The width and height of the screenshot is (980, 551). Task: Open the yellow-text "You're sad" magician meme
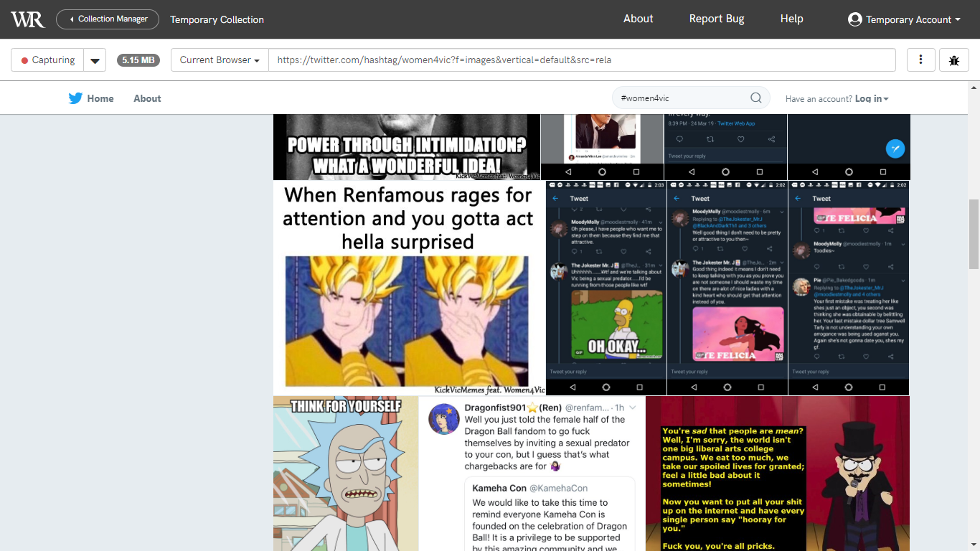tap(778, 474)
